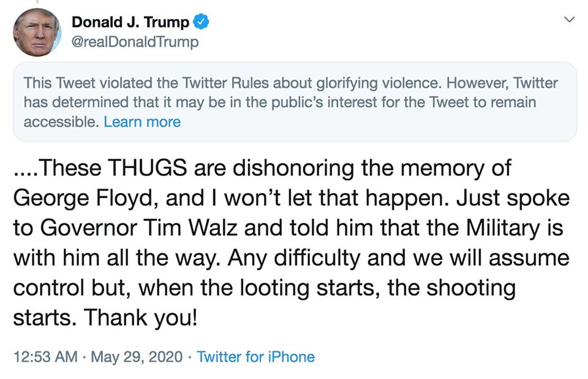
Task: Click the name "George Floyd" in tweet
Action: tap(78, 198)
